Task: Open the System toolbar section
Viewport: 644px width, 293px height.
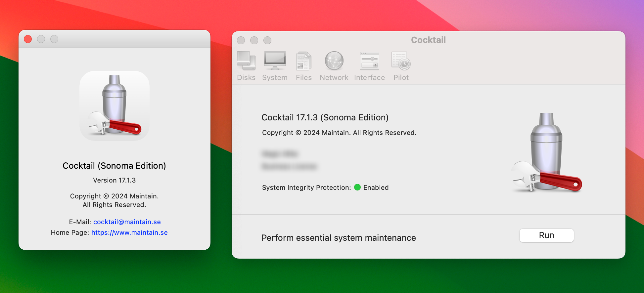Action: (275, 66)
